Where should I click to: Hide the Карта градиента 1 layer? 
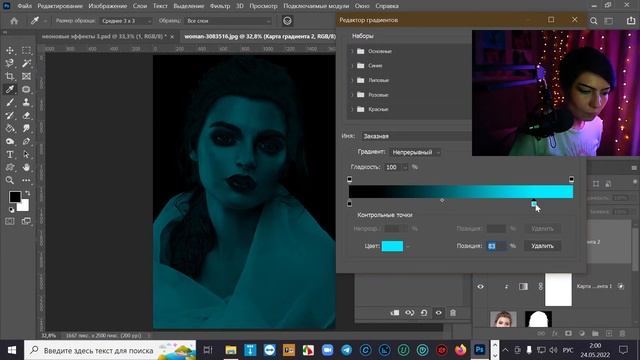[480, 287]
